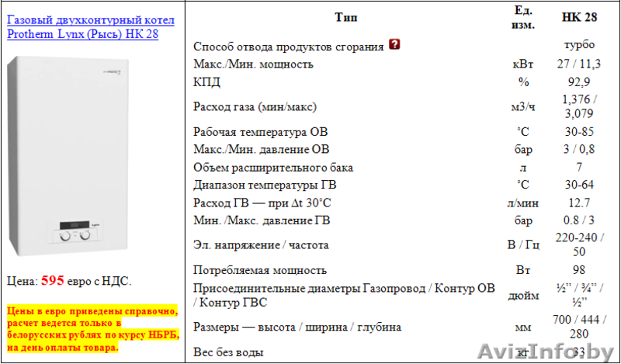
Task: Click the 'мм' unit cell
Action: 522,328
